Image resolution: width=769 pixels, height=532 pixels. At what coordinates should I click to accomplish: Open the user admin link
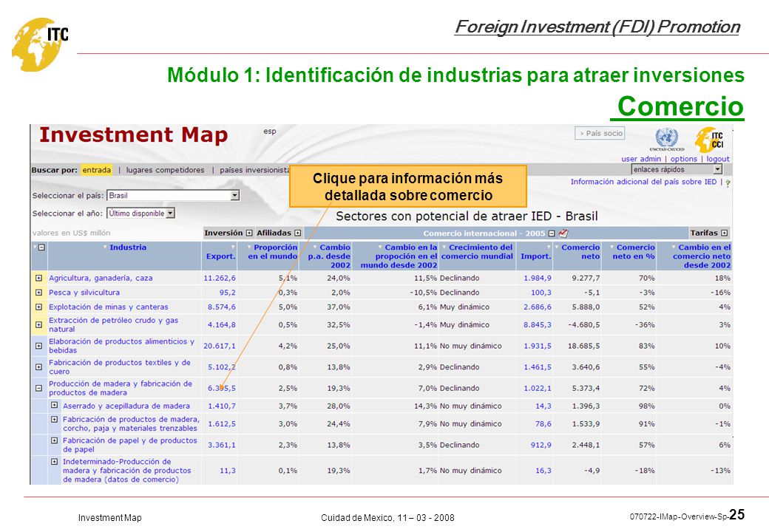(641, 159)
